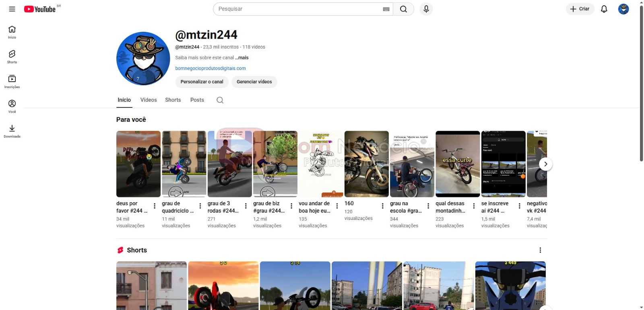Open the hamburger guide menu

12,9
